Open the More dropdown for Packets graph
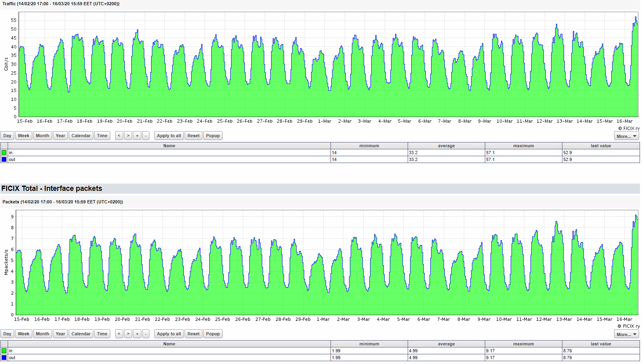Viewport: 642px width, 364px height. (x=626, y=335)
